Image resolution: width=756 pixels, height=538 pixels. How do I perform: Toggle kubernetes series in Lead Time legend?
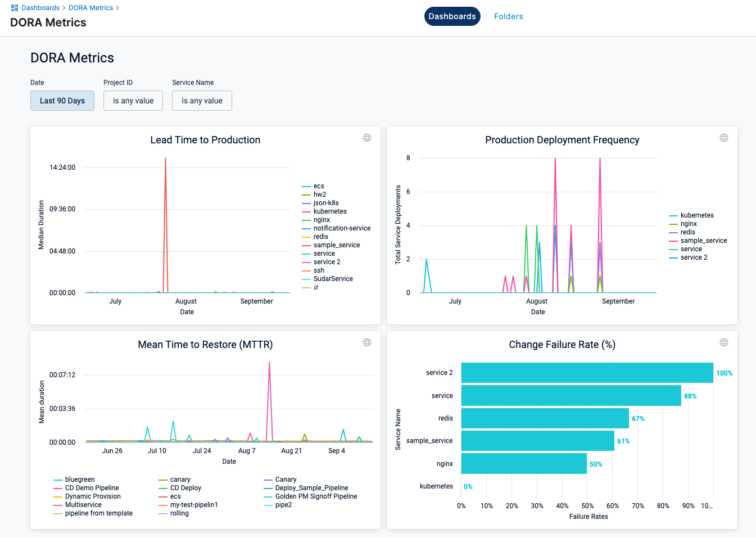point(329,211)
